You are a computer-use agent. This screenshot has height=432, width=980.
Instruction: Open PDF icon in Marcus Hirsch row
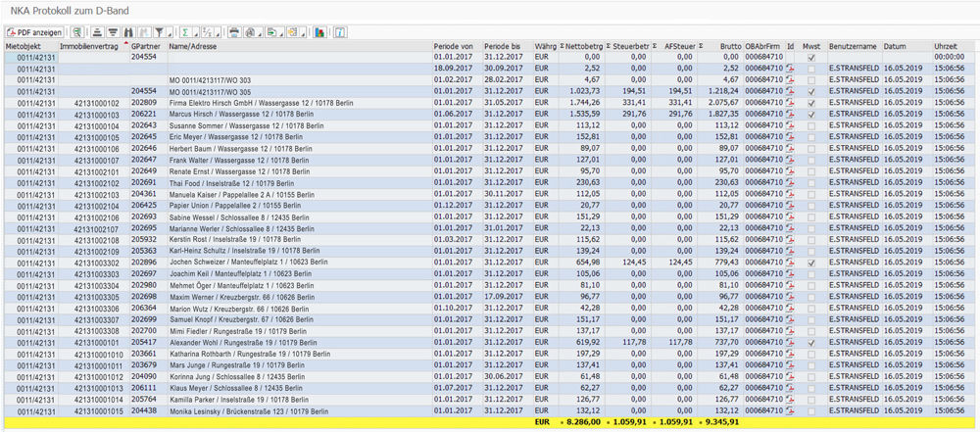coord(790,115)
